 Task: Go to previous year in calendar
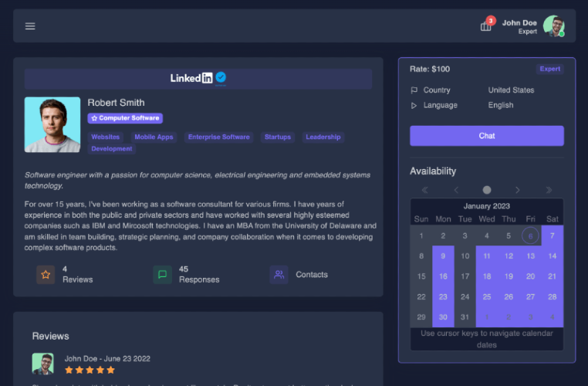tap(425, 190)
